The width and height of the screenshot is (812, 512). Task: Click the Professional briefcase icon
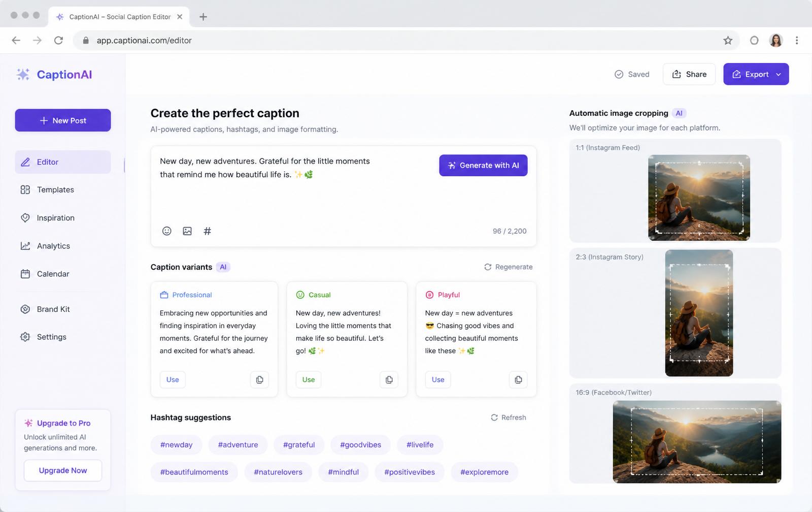pyautogui.click(x=164, y=295)
